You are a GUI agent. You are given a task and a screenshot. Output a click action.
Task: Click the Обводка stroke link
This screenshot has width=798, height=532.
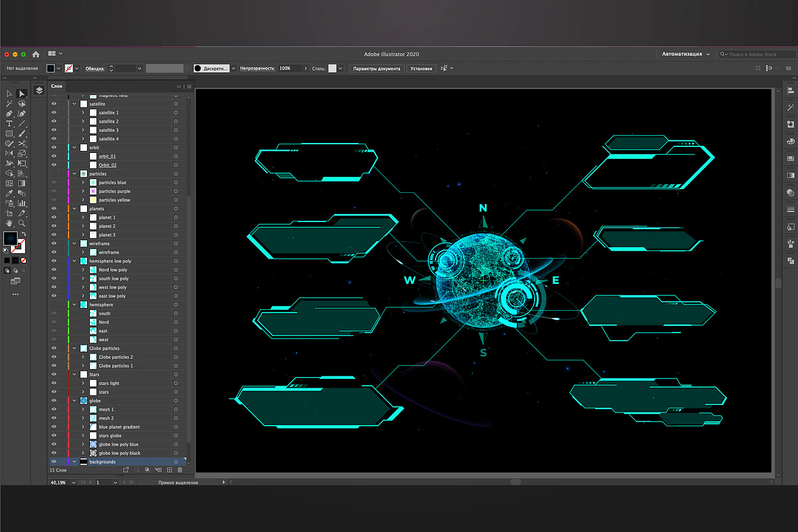pos(95,68)
